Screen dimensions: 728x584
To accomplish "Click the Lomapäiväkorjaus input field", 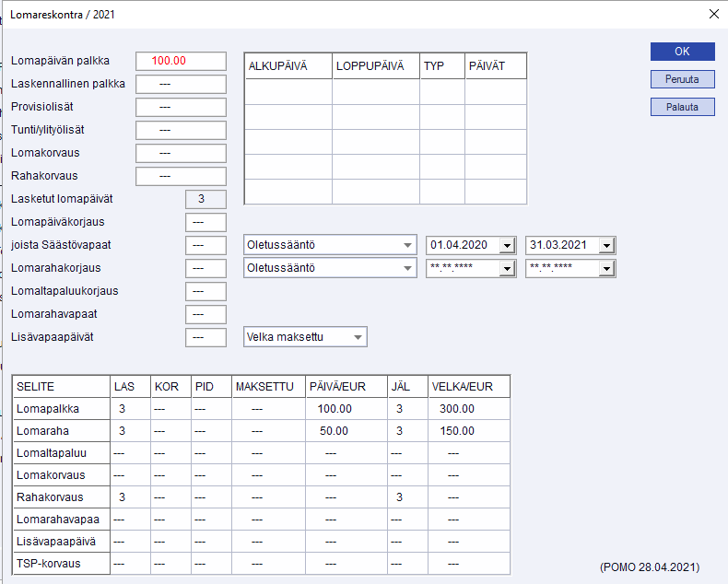I will (x=205, y=222).
